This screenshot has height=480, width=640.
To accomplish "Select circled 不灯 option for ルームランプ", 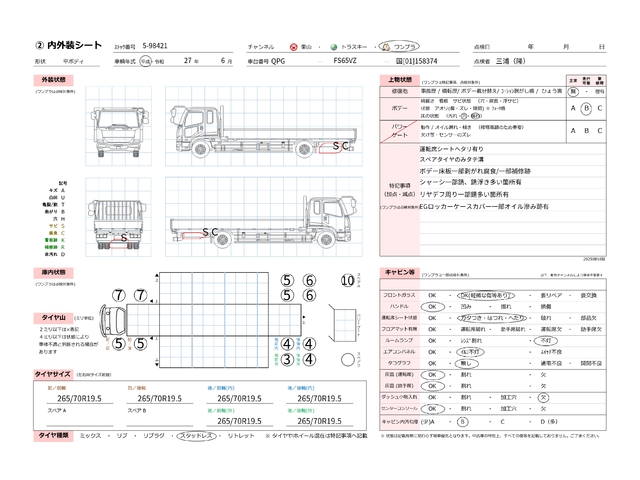I will (x=546, y=340).
